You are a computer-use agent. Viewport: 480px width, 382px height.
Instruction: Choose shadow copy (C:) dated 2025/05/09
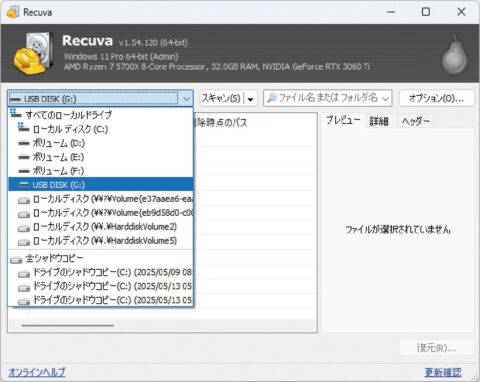[100, 272]
